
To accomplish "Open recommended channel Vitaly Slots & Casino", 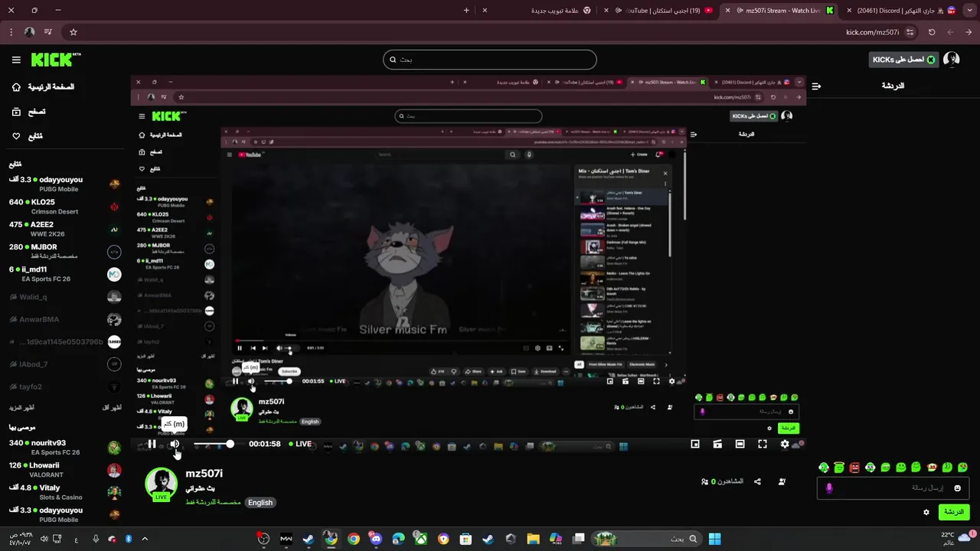I will [x=64, y=492].
